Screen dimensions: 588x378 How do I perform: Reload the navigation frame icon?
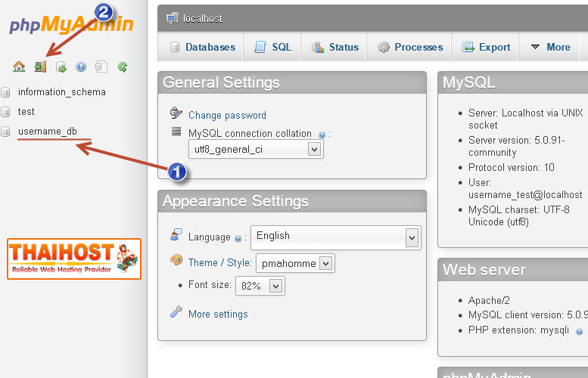123,67
